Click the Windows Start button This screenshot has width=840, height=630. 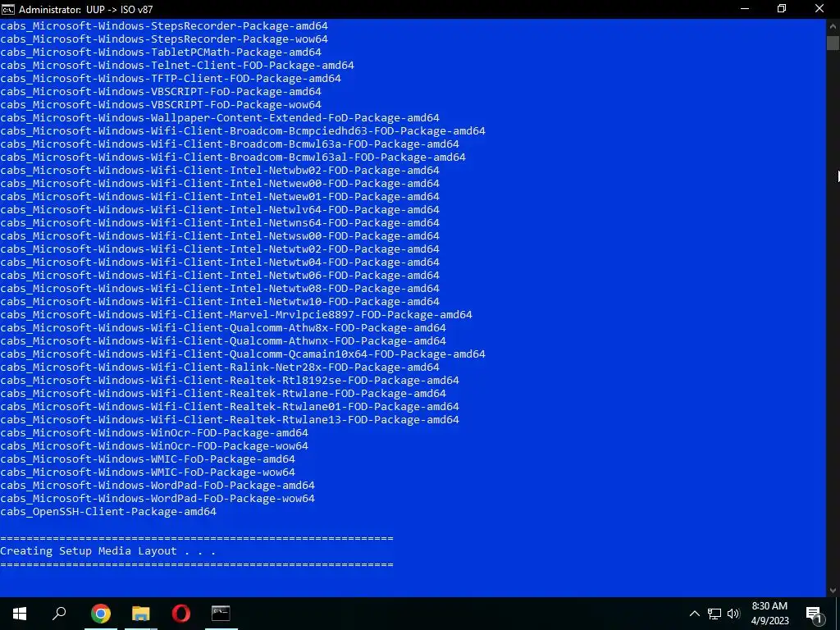tap(20, 614)
